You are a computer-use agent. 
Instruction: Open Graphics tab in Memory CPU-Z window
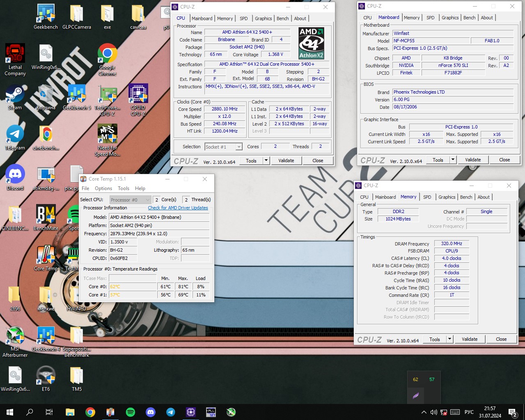pos(447,197)
